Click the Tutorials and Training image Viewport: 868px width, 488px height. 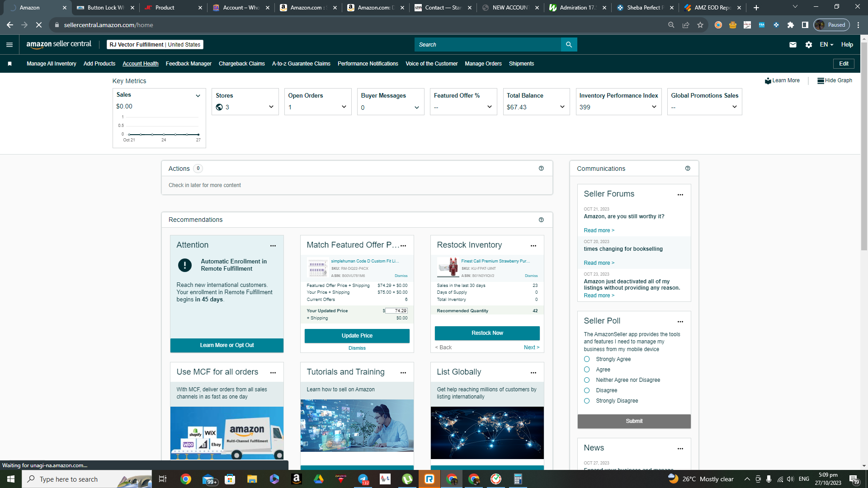point(357,426)
